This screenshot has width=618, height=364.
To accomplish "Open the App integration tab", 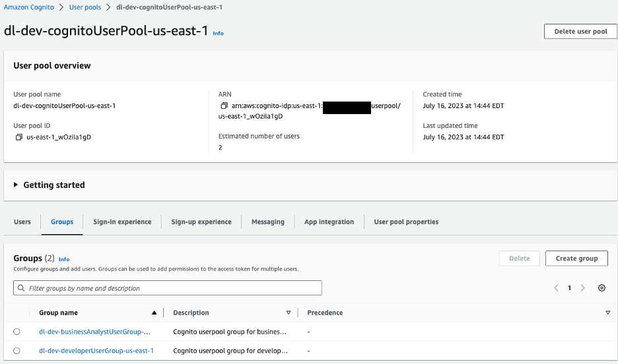I will tap(329, 222).
